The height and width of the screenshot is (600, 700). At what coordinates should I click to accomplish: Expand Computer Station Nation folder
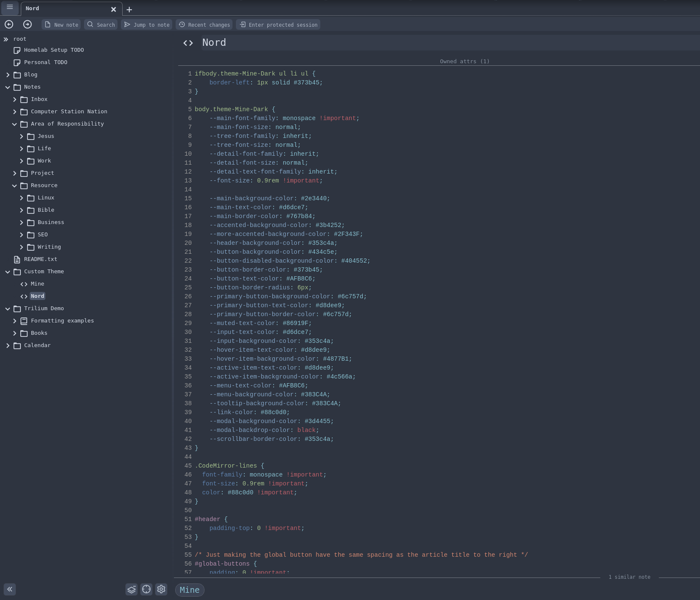point(14,112)
